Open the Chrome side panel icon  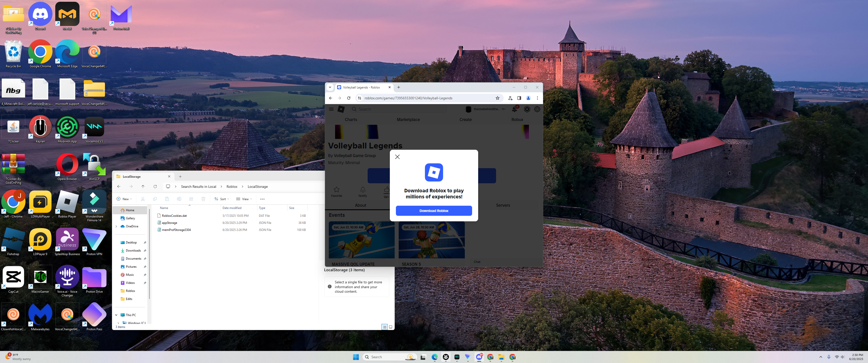pyautogui.click(x=519, y=98)
